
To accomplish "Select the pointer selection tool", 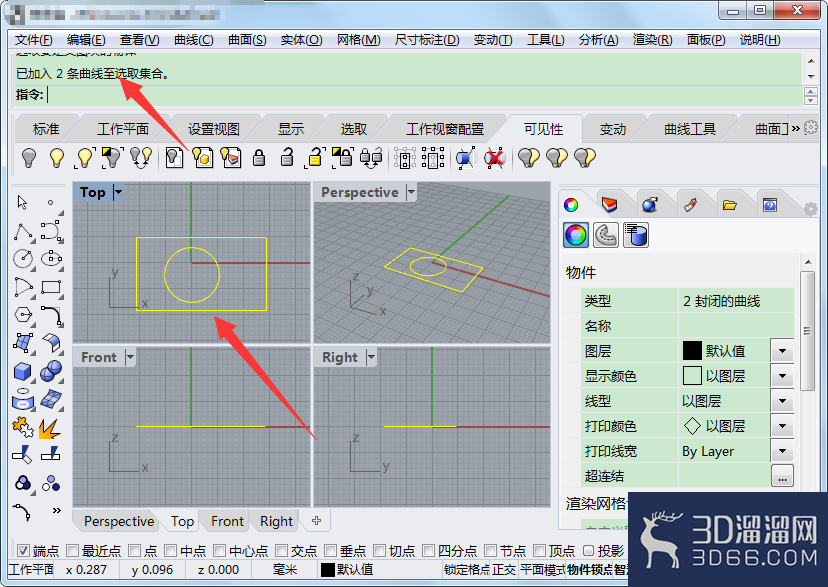I will tap(22, 203).
